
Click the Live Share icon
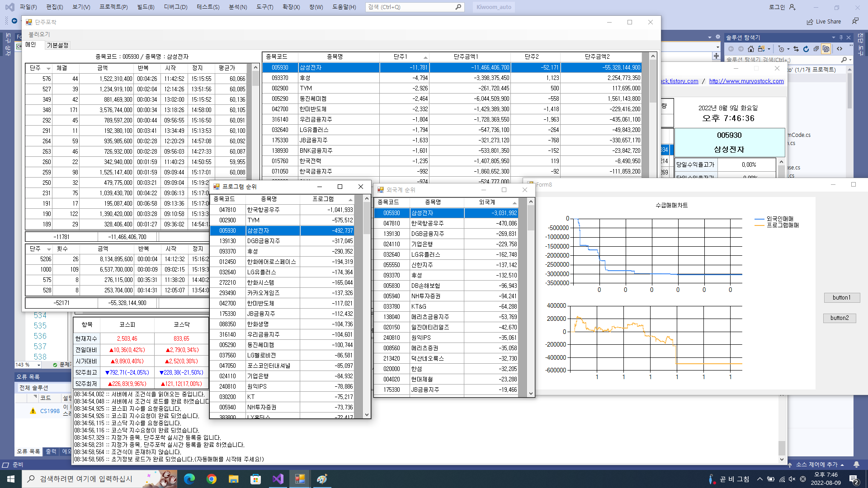pyautogui.click(x=810, y=22)
